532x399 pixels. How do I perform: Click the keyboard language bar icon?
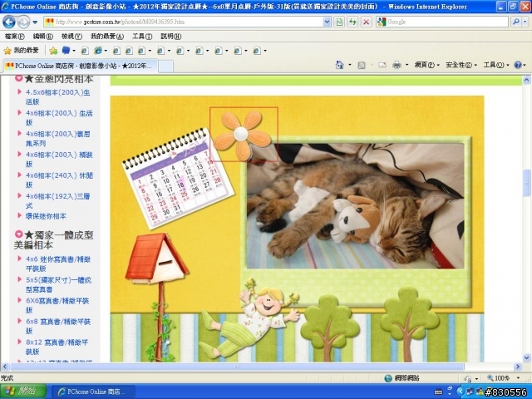438,392
